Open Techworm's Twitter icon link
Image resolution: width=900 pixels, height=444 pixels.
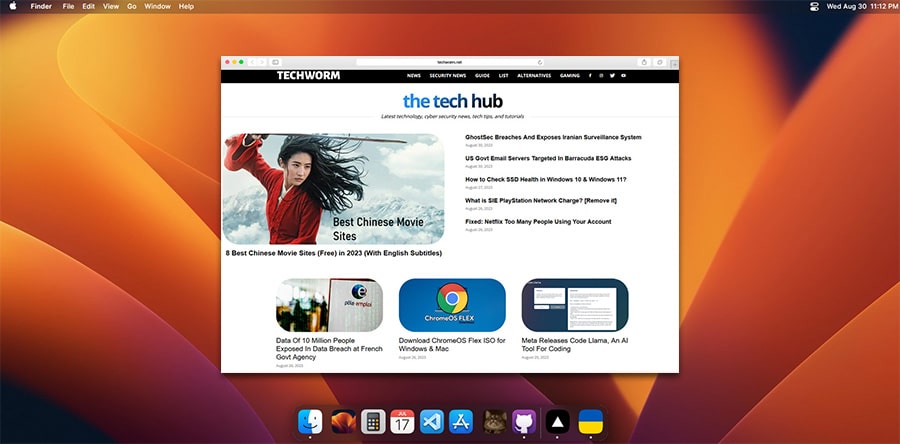click(612, 76)
